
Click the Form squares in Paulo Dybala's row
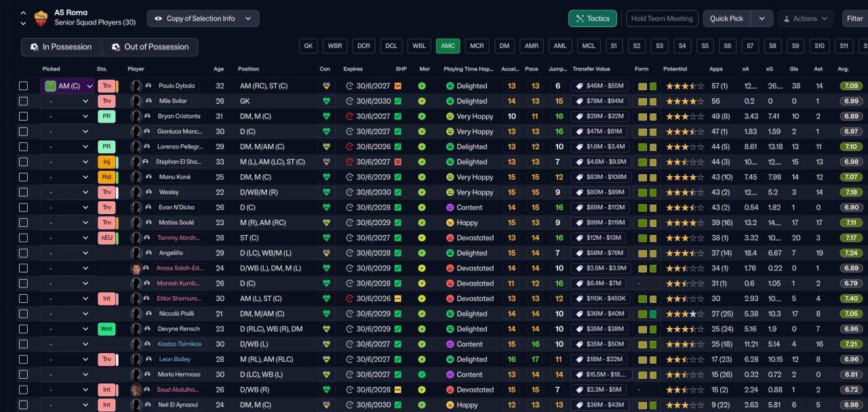click(x=648, y=86)
